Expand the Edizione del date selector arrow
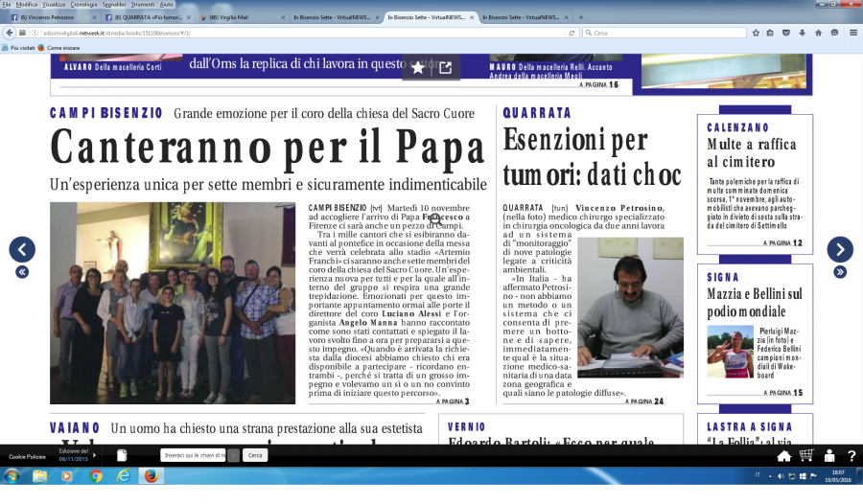The width and height of the screenshot is (863, 504). 95,455
